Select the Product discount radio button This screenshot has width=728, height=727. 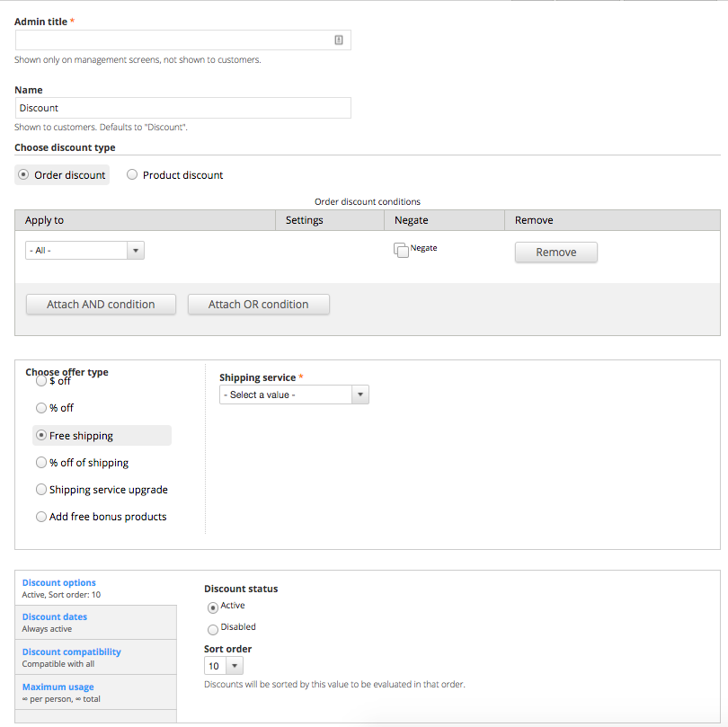tap(132, 175)
